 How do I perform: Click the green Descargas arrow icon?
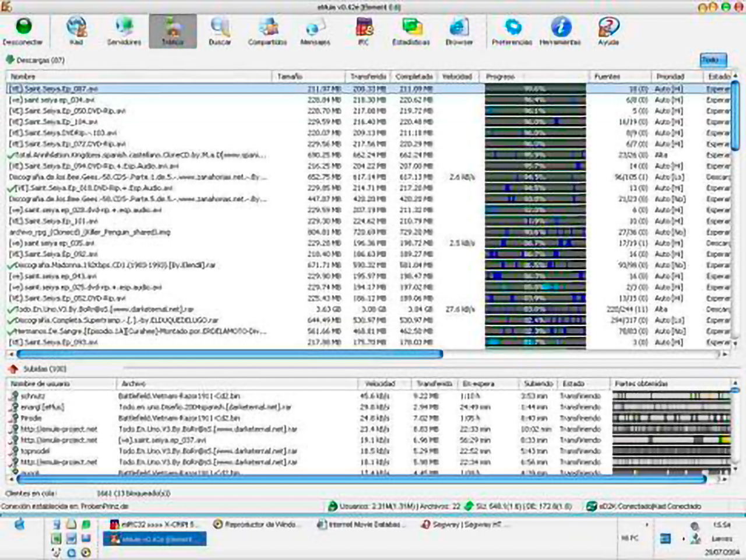[10, 59]
